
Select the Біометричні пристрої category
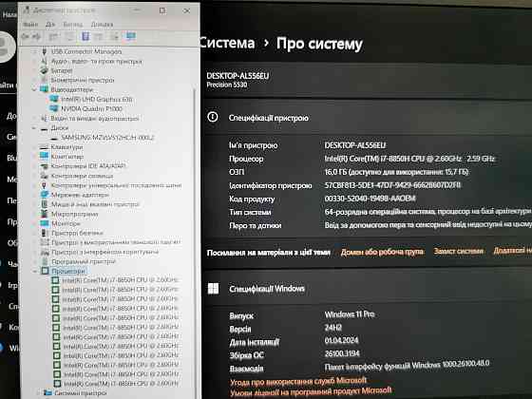coord(83,80)
